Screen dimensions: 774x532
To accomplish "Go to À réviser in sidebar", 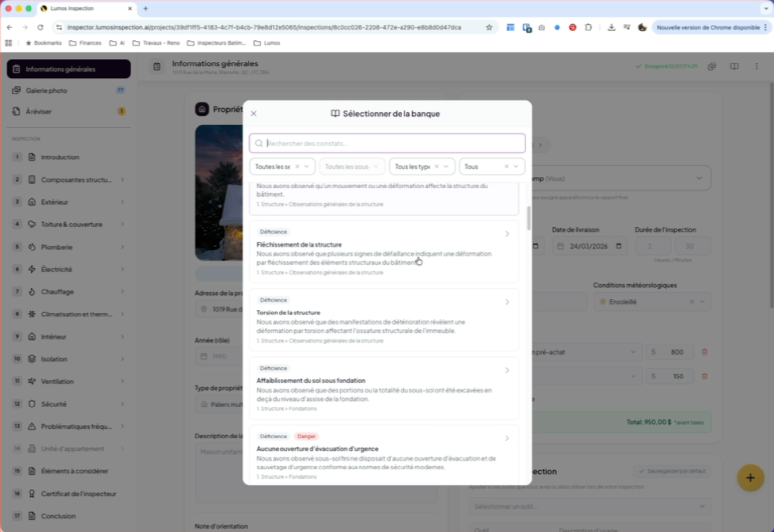I will [x=38, y=112].
